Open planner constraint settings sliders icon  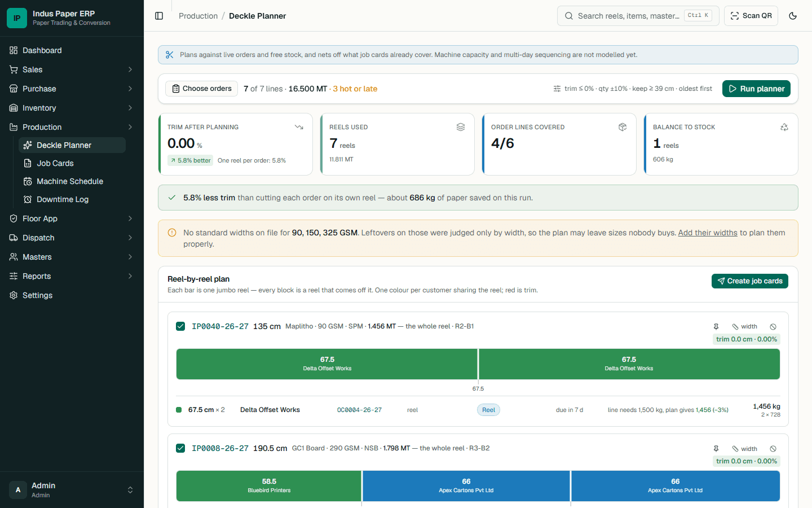pyautogui.click(x=557, y=89)
